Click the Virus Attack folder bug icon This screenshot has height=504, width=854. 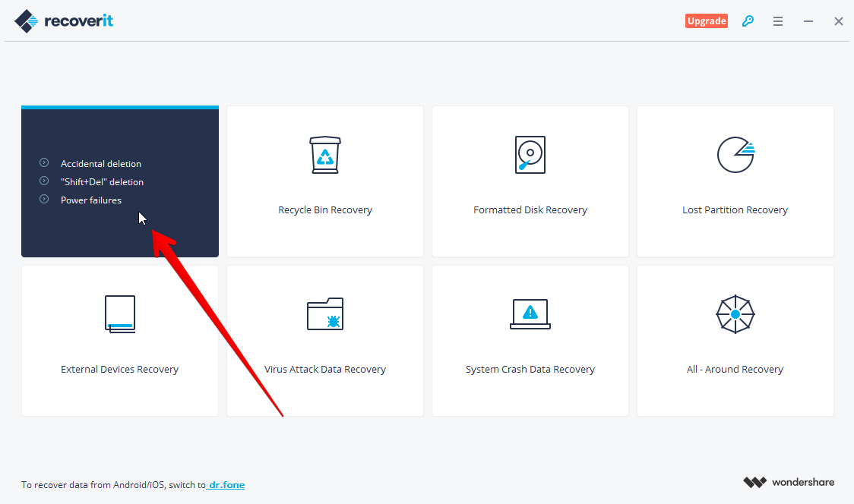coord(325,314)
